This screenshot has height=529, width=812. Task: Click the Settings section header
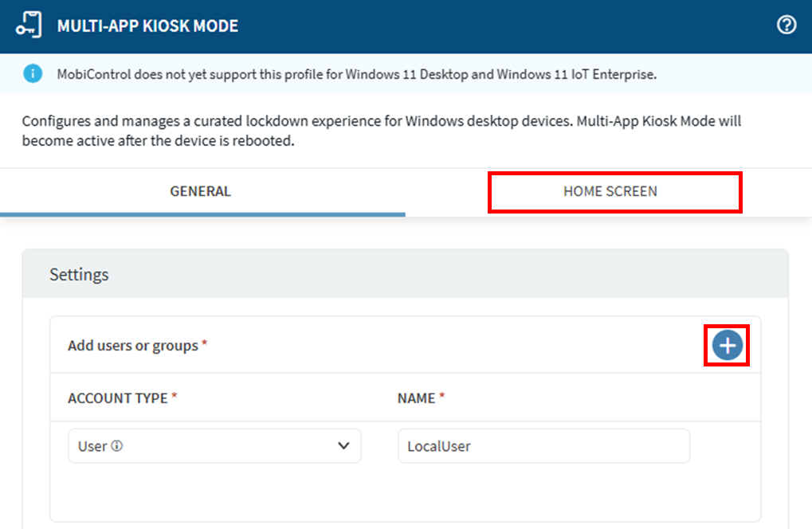79,275
